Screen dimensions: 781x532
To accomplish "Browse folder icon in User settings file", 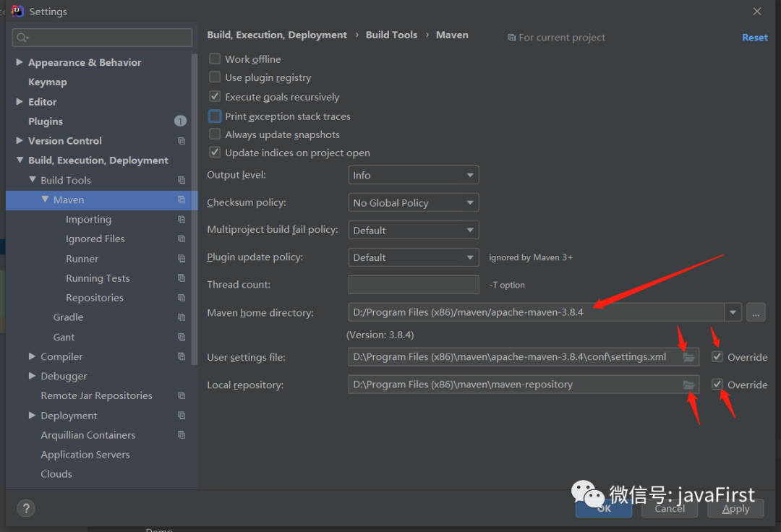I will [689, 357].
